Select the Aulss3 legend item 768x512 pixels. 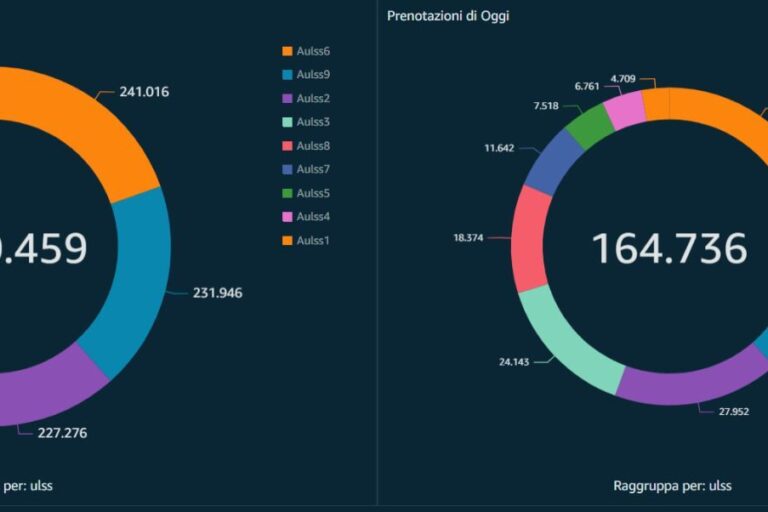click(x=312, y=122)
